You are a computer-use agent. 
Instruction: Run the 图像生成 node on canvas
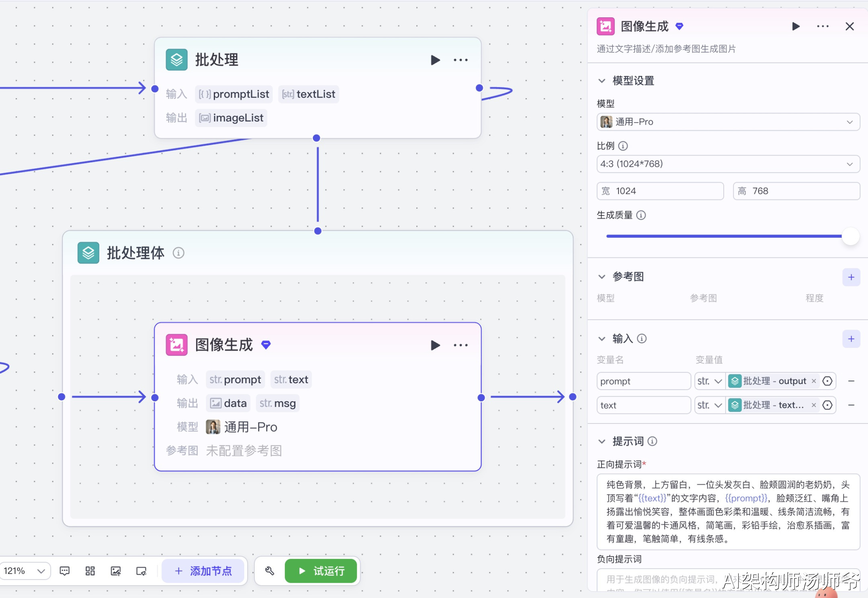[x=435, y=345]
